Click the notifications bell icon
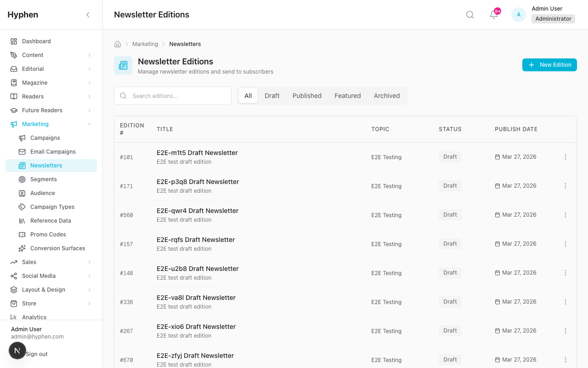The image size is (588, 368). [492, 15]
